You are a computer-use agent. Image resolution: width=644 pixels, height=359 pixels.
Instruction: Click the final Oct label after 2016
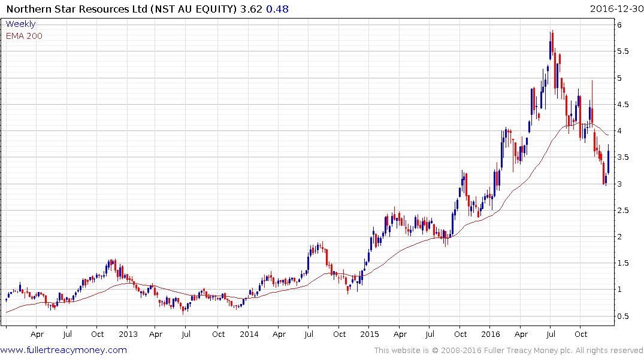coord(580,334)
